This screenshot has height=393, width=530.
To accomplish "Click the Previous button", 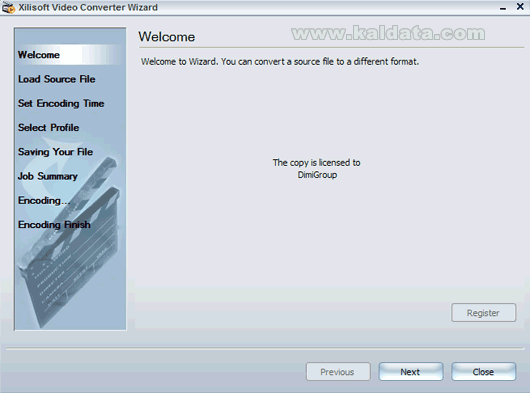I will pyautogui.click(x=338, y=372).
